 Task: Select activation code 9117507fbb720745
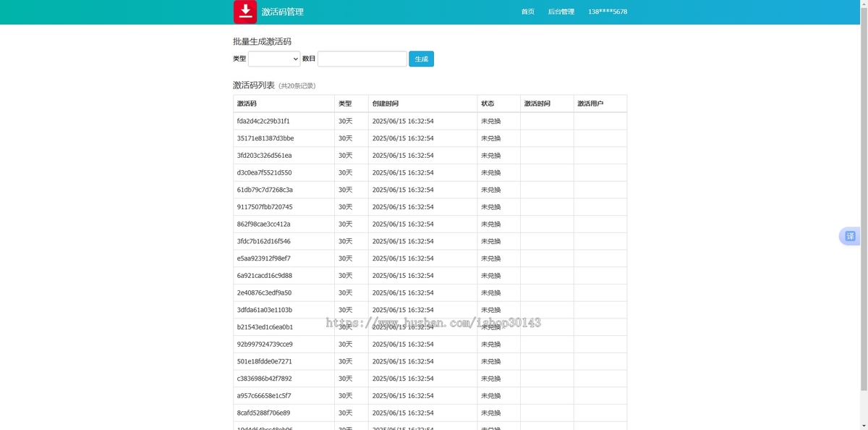click(x=265, y=207)
